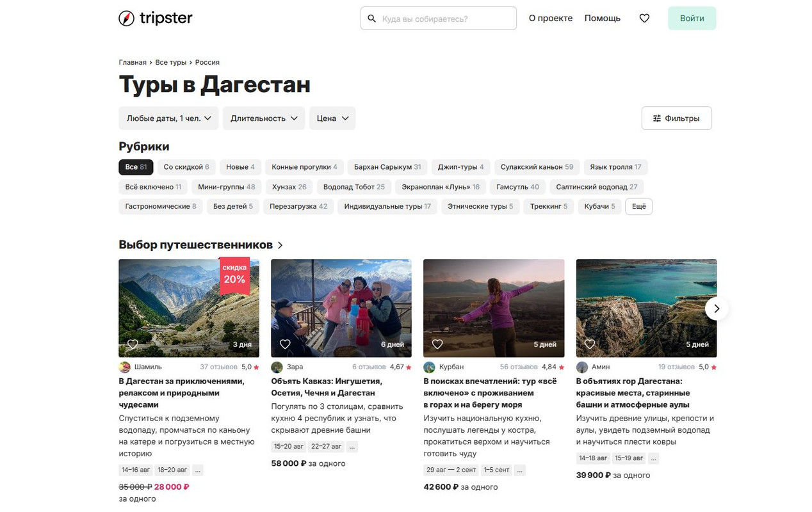Expand the Длительность dropdown
This screenshot has width=812, height=512.
[x=264, y=118]
